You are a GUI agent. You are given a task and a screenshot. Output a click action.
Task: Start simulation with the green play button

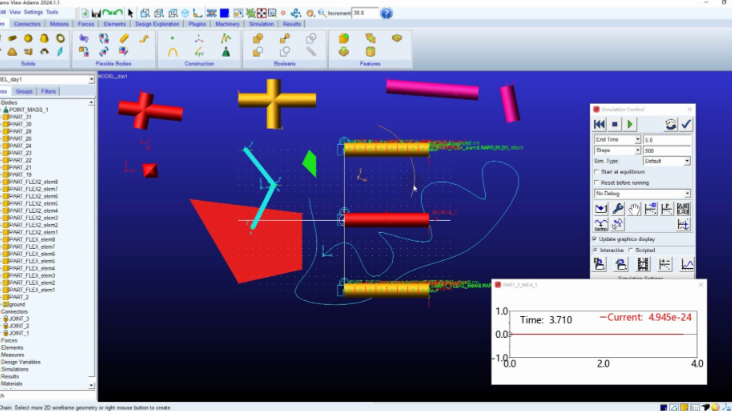632,124
